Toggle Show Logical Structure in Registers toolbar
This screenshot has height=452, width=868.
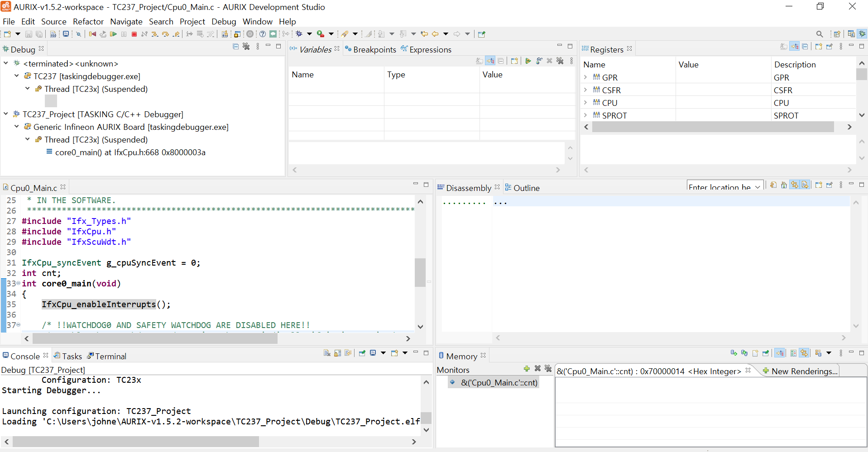[795, 46]
